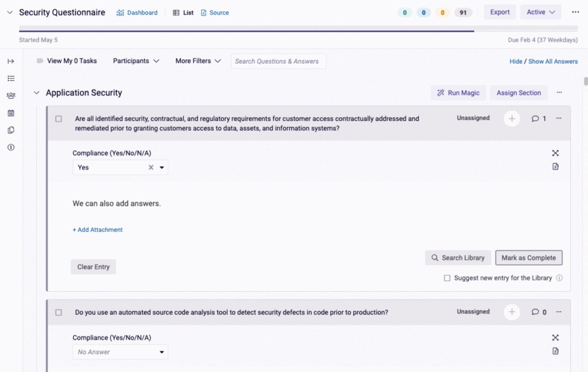Open the calendar icon in the sidebar

[10, 113]
